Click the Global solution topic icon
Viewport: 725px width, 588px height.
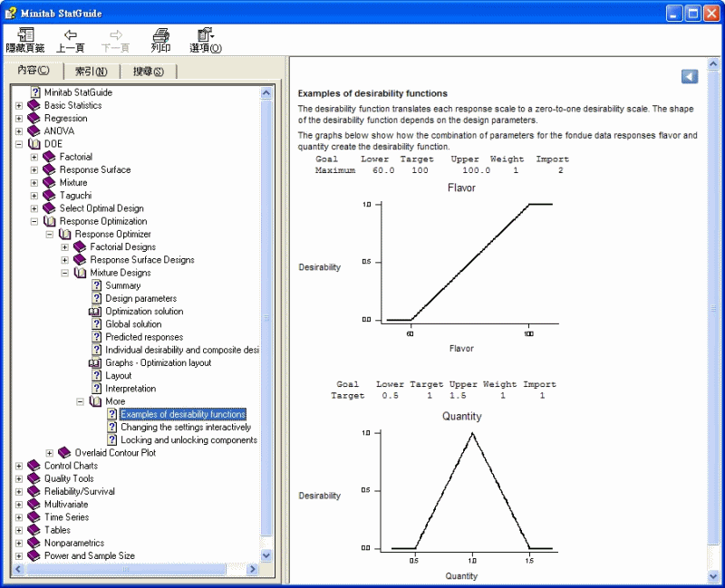click(96, 324)
